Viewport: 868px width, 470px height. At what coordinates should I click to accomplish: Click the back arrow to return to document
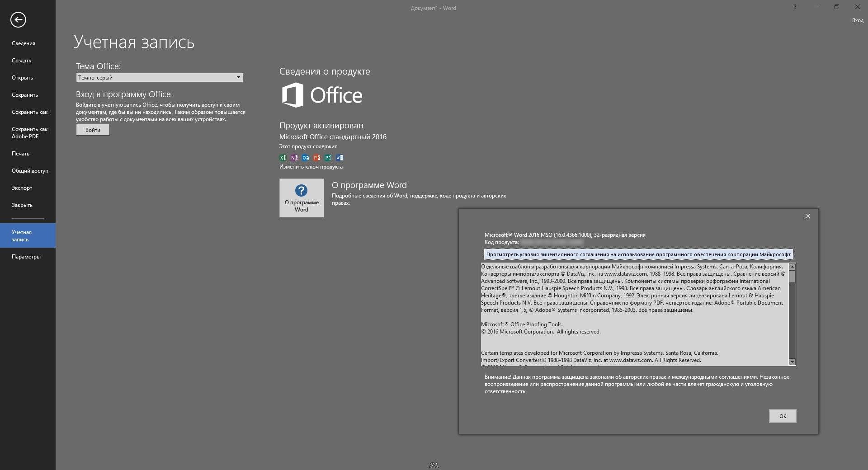click(x=18, y=19)
